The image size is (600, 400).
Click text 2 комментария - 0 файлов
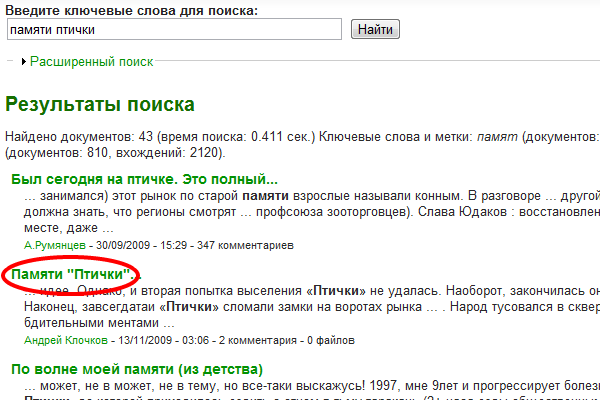tap(287, 340)
